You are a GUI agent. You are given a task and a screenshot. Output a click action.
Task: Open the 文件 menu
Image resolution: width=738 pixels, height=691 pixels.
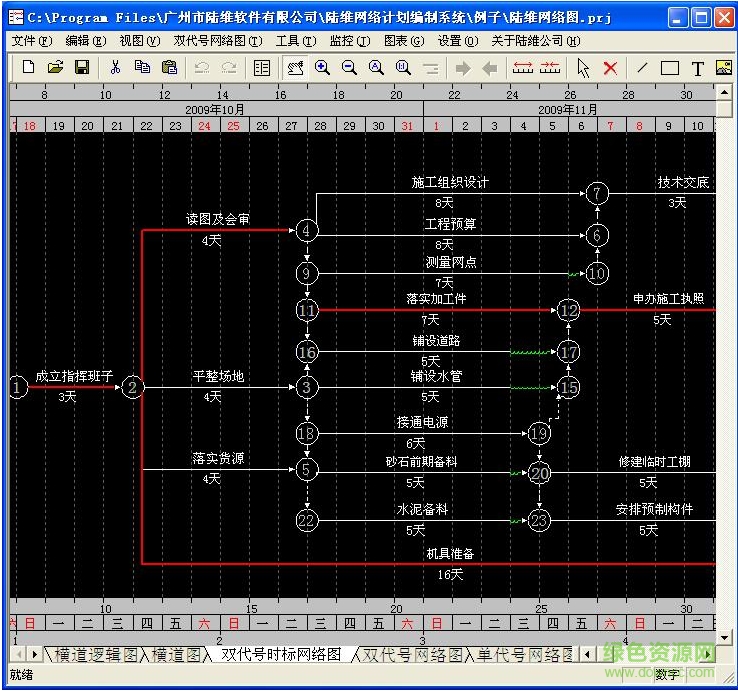pos(31,41)
